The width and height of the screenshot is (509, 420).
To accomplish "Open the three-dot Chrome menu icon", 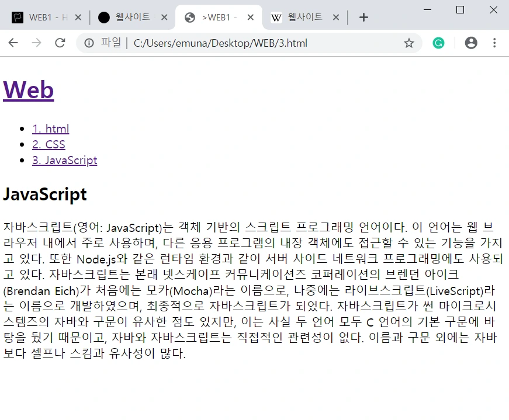I will [494, 43].
